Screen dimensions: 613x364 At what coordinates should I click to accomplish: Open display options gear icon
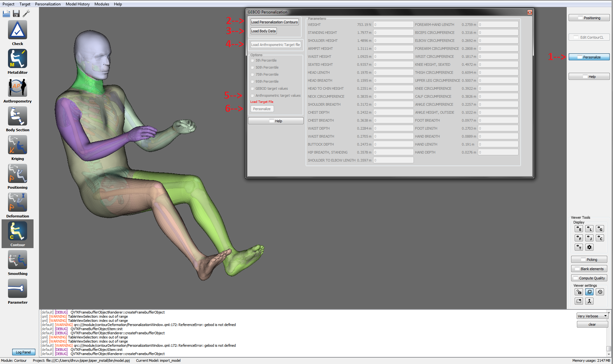(589, 247)
